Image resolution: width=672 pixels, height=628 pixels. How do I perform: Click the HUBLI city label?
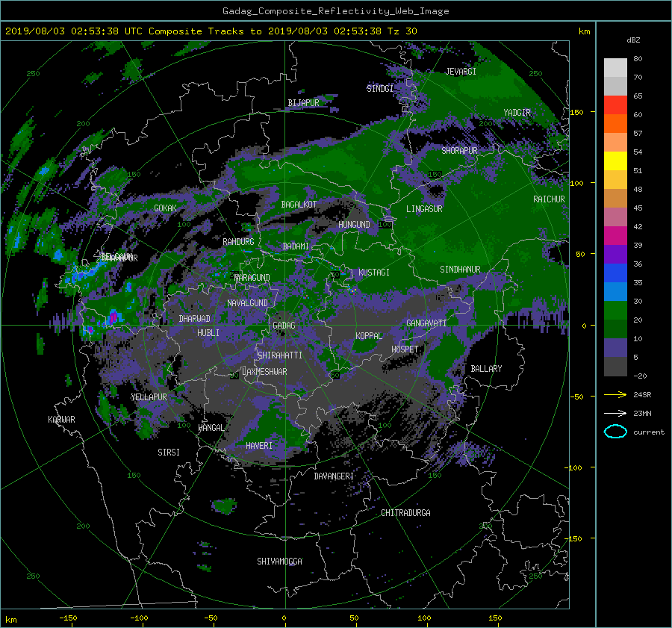tap(208, 333)
